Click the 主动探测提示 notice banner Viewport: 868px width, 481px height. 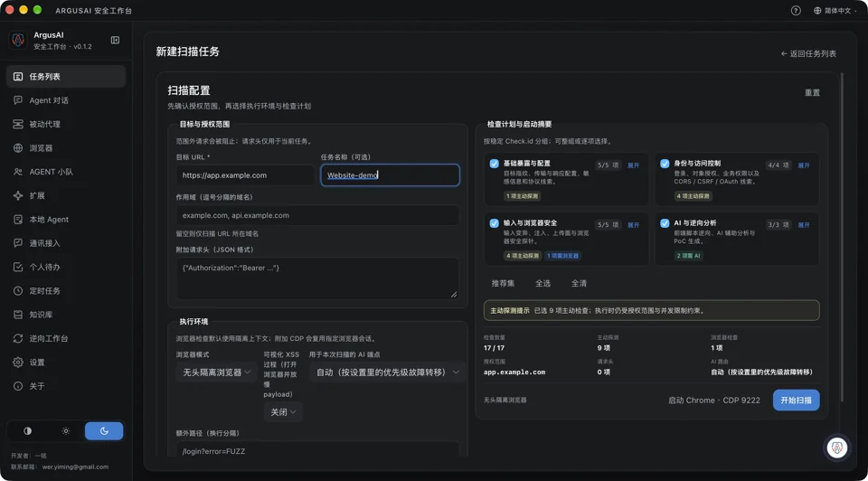pos(651,310)
